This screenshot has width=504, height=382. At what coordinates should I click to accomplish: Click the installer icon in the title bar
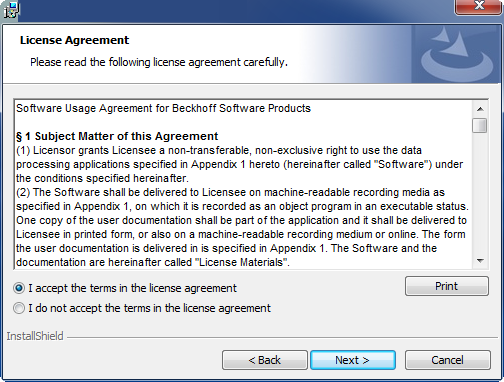click(x=11, y=10)
